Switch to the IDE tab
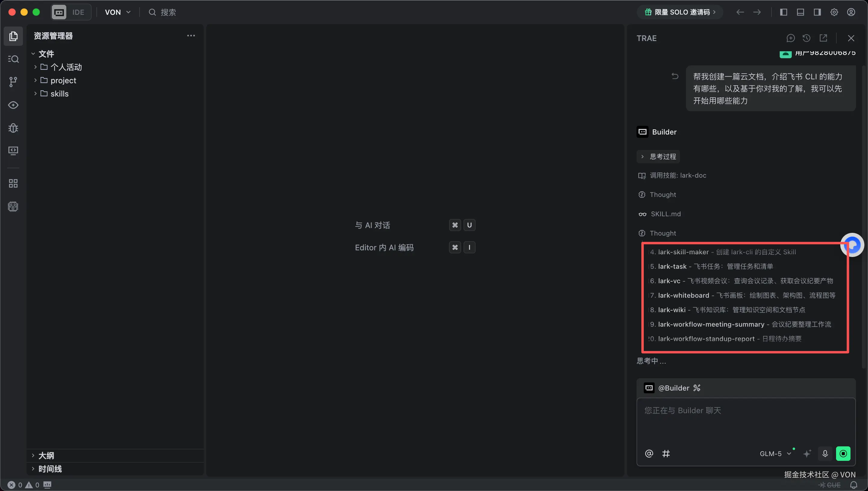Screen dimensions: 868x491 (x=71, y=12)
